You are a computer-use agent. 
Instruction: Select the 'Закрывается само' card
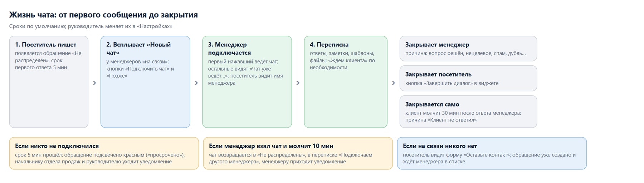[468, 112]
